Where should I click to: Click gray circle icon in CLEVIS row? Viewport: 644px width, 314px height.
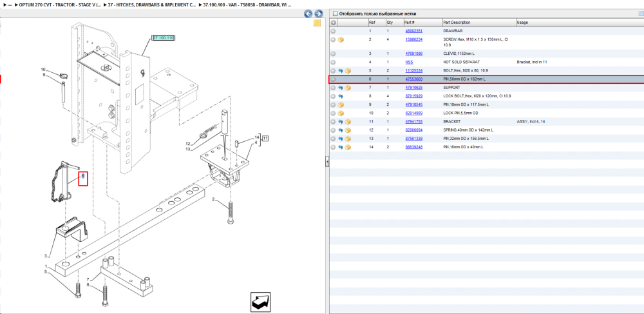pyautogui.click(x=333, y=54)
